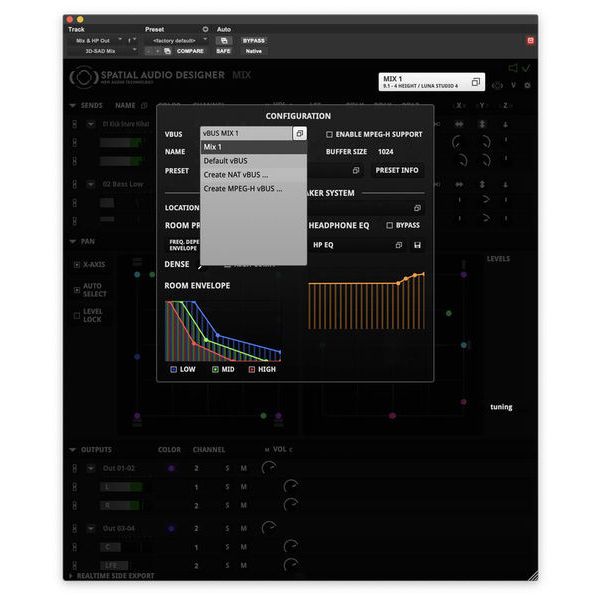The height and width of the screenshot is (600, 600).
Task: Click the headphone icon left of V
Action: [497, 85]
